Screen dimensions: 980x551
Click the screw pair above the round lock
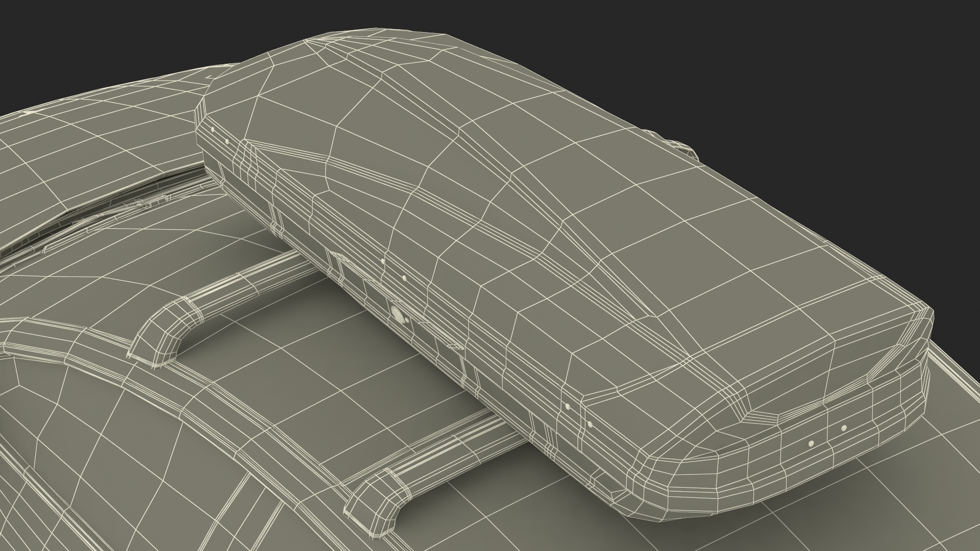tap(393, 269)
